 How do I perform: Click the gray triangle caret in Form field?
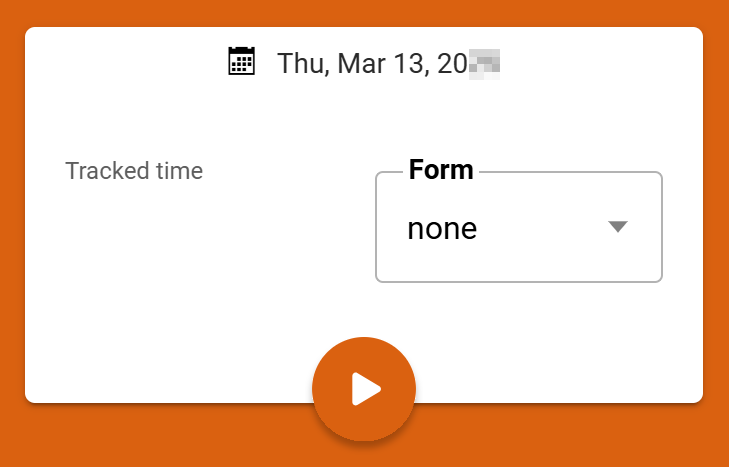click(618, 227)
